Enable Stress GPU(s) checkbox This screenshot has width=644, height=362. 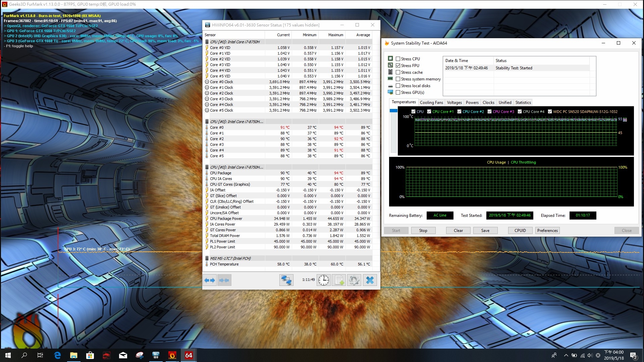(398, 93)
